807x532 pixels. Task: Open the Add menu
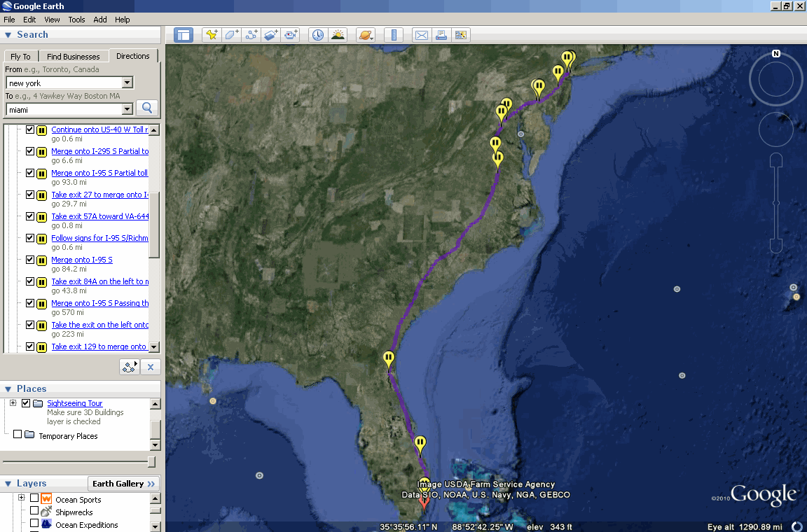click(100, 20)
